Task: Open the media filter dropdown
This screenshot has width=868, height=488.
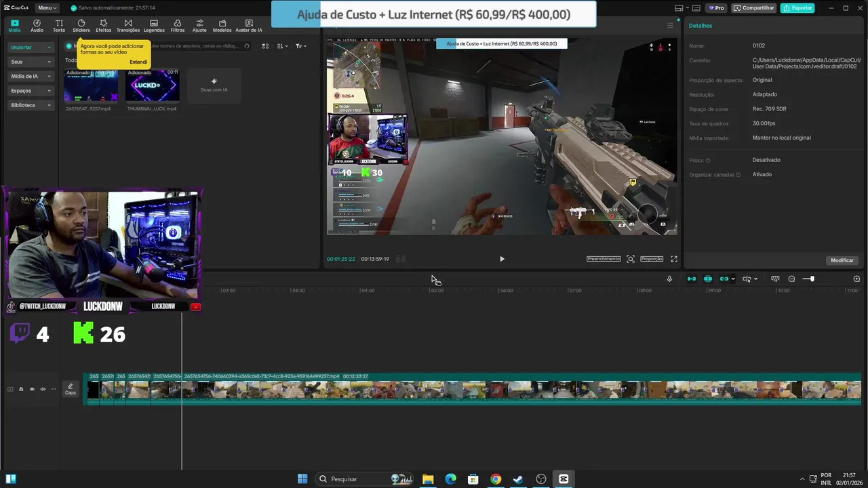Action: coord(300,46)
